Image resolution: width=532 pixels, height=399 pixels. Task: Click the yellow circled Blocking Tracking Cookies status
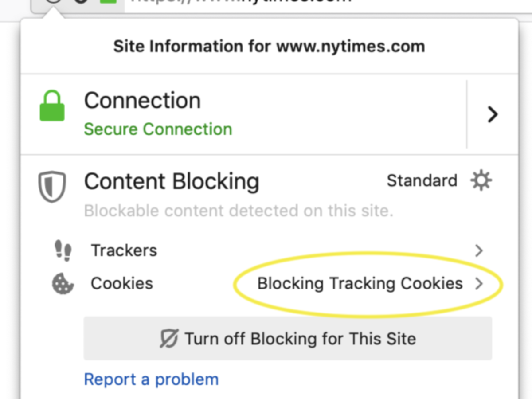pyautogui.click(x=359, y=284)
